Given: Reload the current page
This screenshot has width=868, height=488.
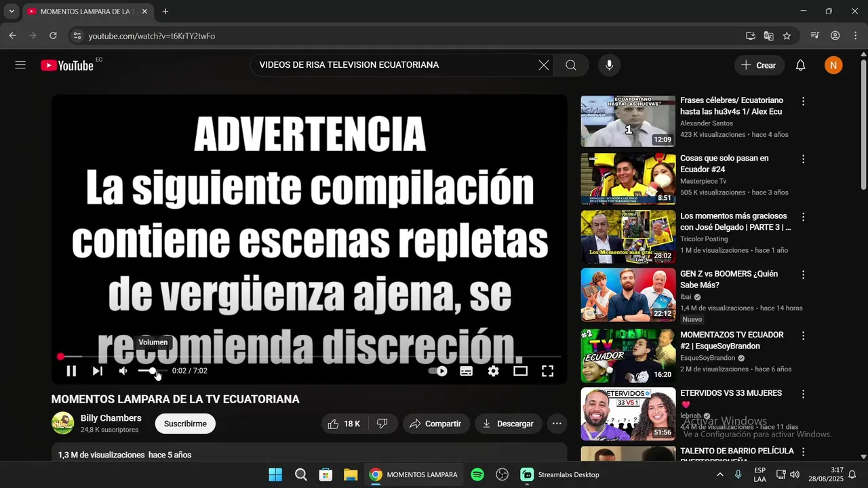Looking at the screenshot, I should (x=53, y=36).
